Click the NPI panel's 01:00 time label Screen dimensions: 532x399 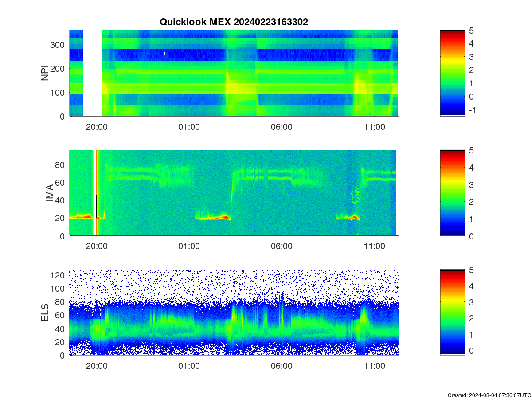tap(189, 127)
